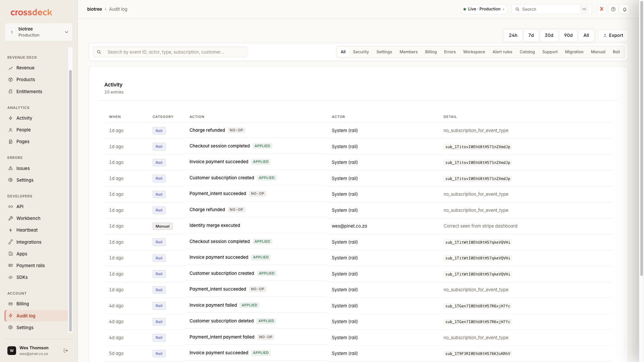644x362 pixels.
Task: Click the Manual category badge
Action: (x=162, y=226)
